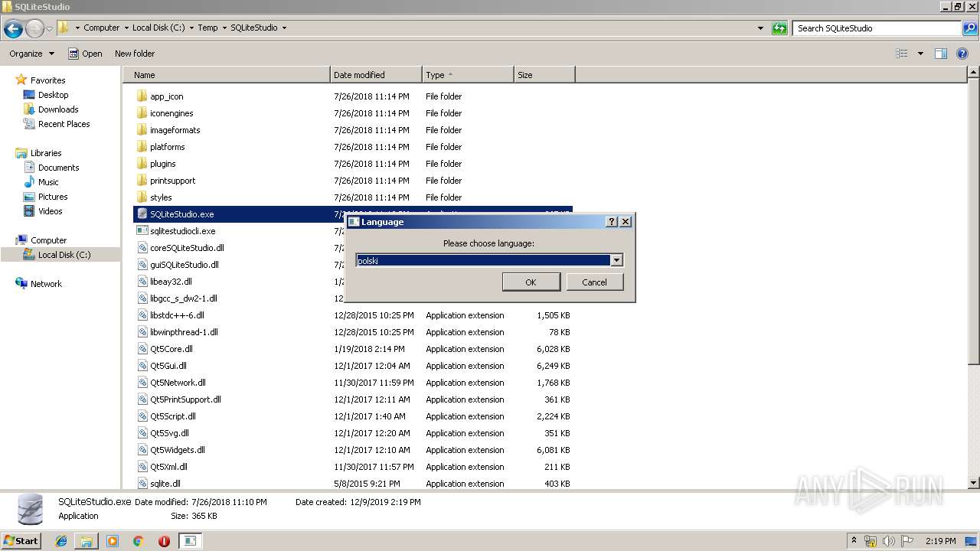Select Qt5Svg.dll file

169,433
